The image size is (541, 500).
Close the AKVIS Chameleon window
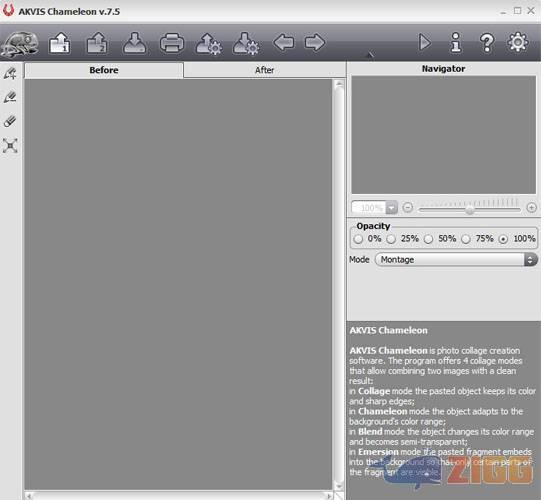(531, 11)
